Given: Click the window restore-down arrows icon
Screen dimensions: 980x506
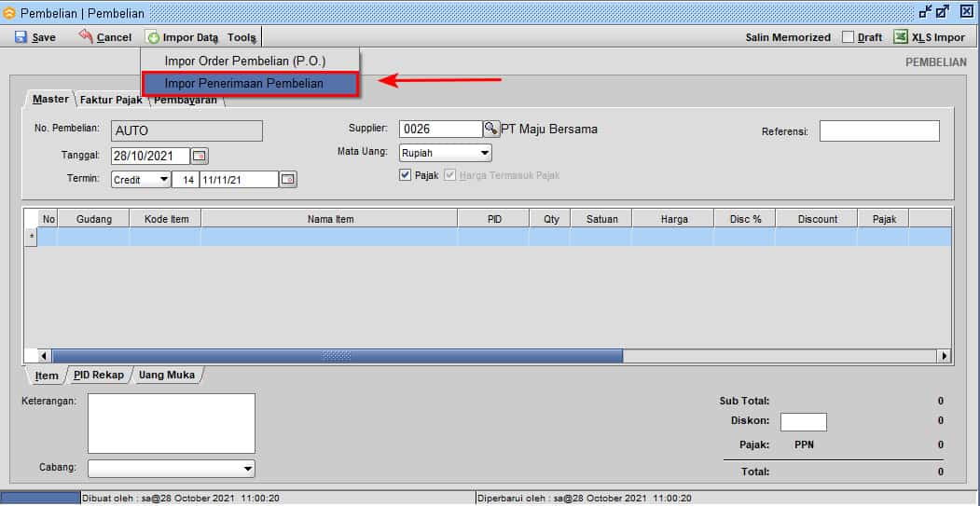Looking at the screenshot, I should pos(926,11).
